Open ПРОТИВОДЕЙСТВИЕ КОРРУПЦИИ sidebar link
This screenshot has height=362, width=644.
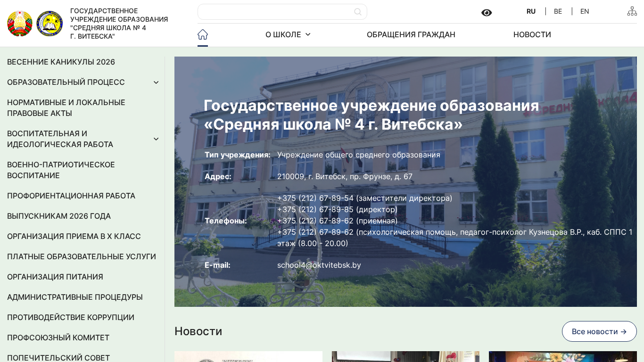70,318
